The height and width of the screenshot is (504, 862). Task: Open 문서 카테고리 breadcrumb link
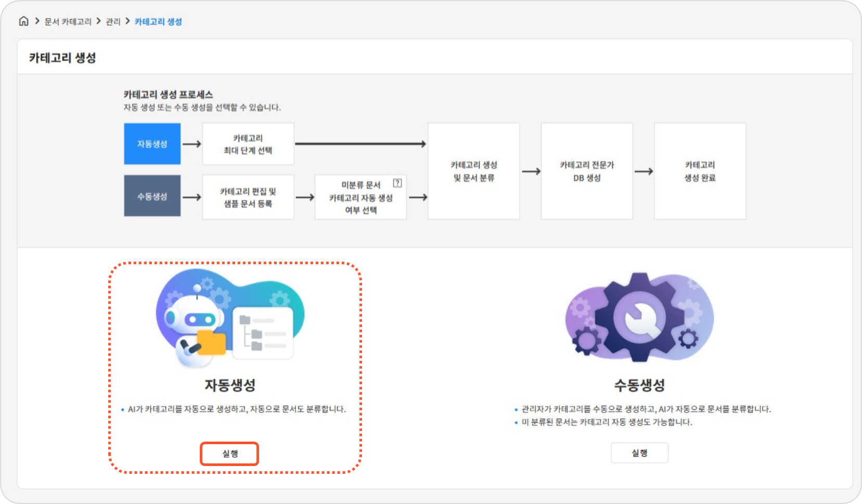pyautogui.click(x=68, y=22)
